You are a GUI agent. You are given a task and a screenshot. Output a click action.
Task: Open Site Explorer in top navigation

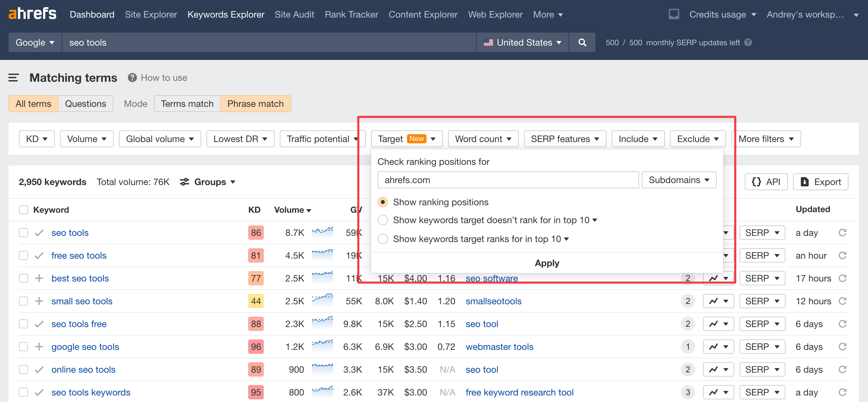click(151, 14)
